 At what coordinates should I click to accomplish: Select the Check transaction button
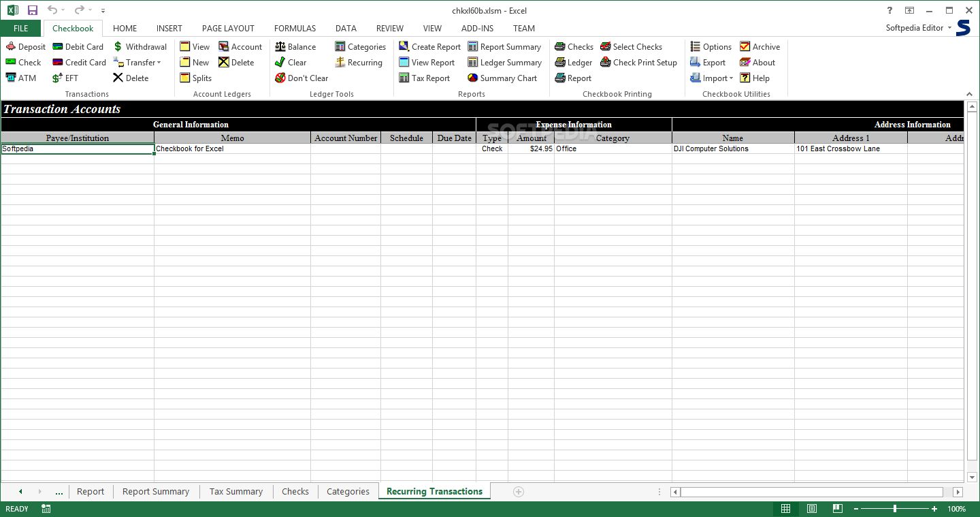coord(24,63)
